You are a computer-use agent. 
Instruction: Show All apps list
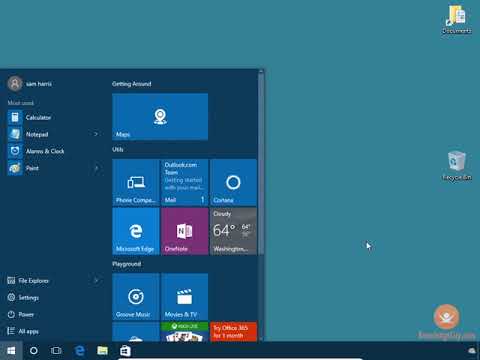[x=23, y=331]
